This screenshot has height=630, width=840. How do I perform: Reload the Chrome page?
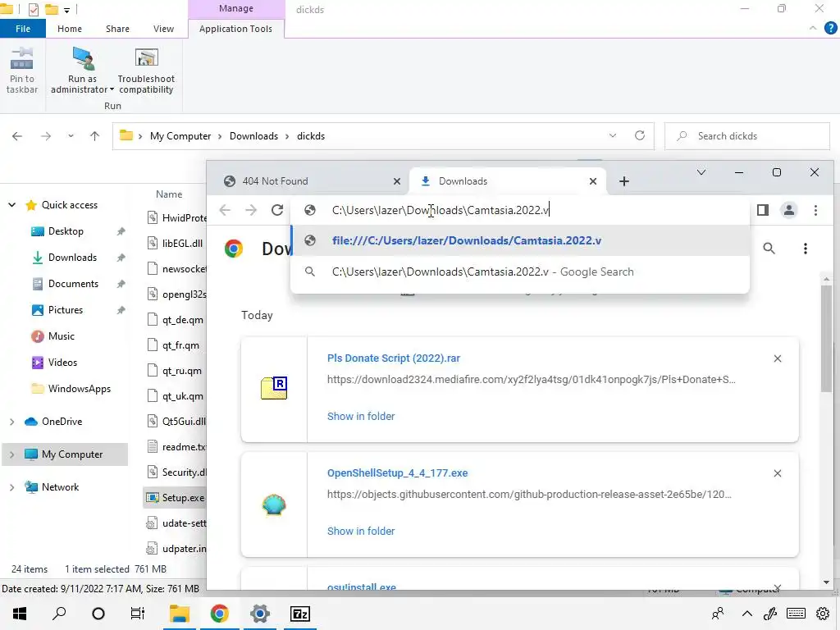coord(277,210)
